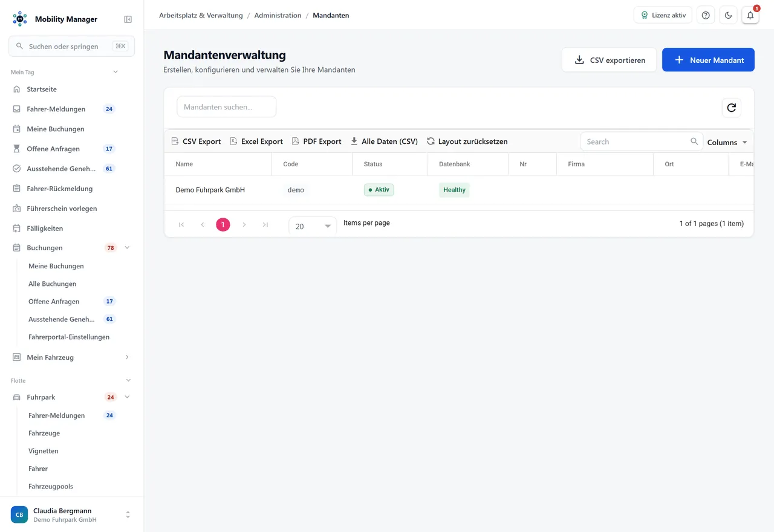Open Fahrzeugpools under Fuhrpark
Image resolution: width=774 pixels, height=532 pixels.
[51, 486]
